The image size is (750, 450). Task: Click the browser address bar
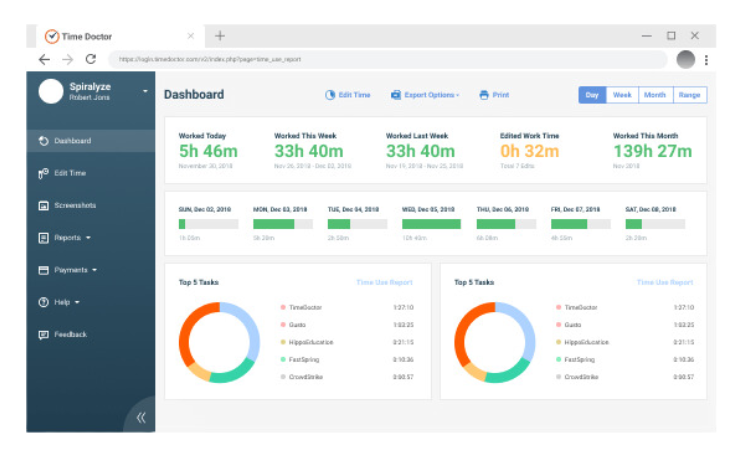pyautogui.click(x=388, y=59)
